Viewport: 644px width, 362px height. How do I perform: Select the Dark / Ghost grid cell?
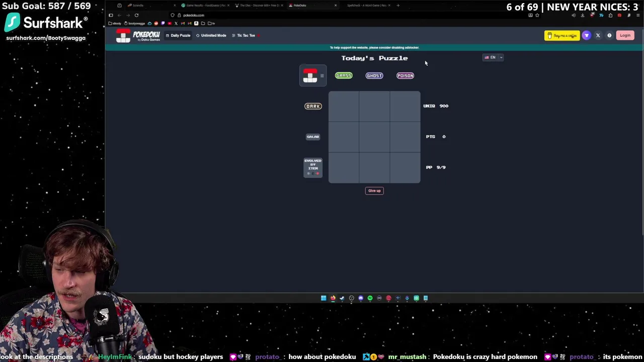point(374,106)
